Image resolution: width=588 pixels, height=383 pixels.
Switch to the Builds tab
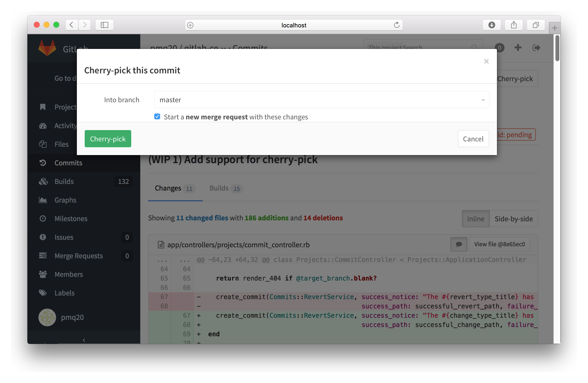click(x=219, y=188)
